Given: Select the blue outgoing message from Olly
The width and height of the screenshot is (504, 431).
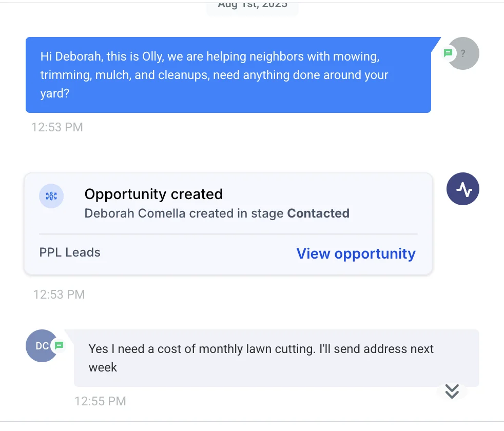Looking at the screenshot, I should 228,75.
